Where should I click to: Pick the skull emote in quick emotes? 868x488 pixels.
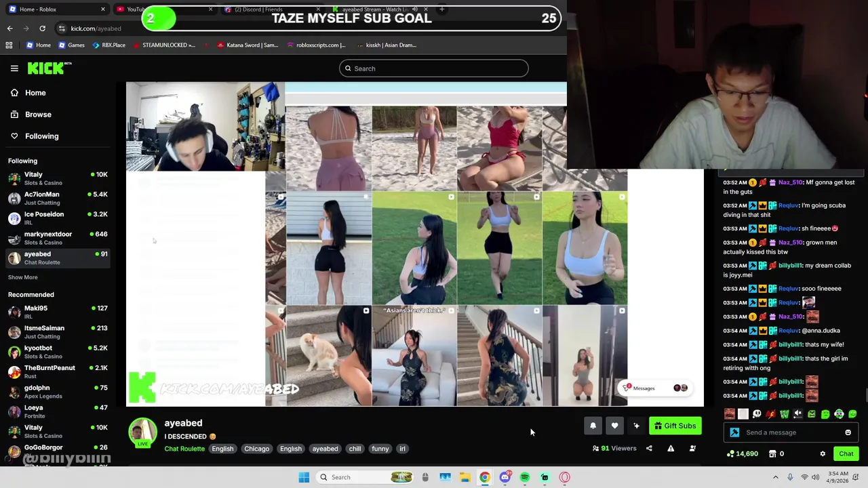click(x=757, y=414)
